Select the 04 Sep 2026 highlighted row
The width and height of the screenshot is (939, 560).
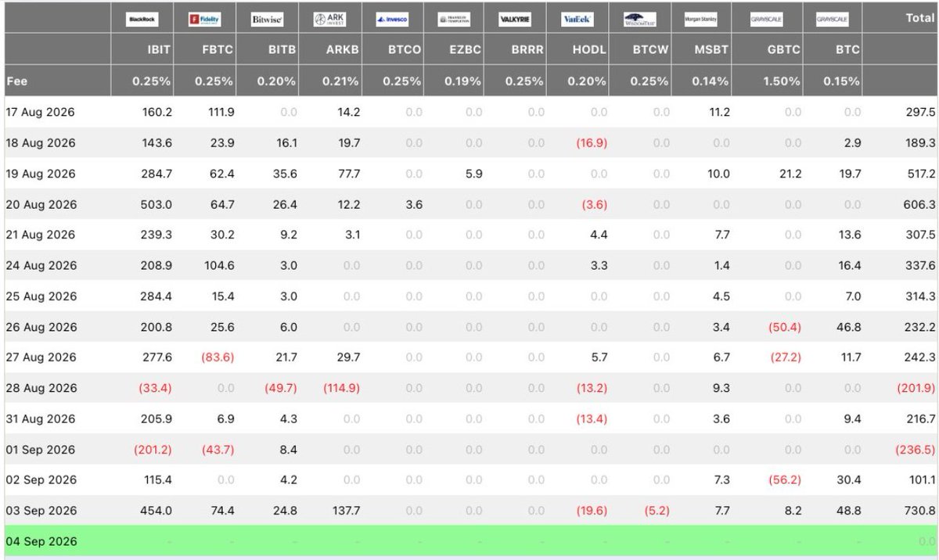pos(470,541)
